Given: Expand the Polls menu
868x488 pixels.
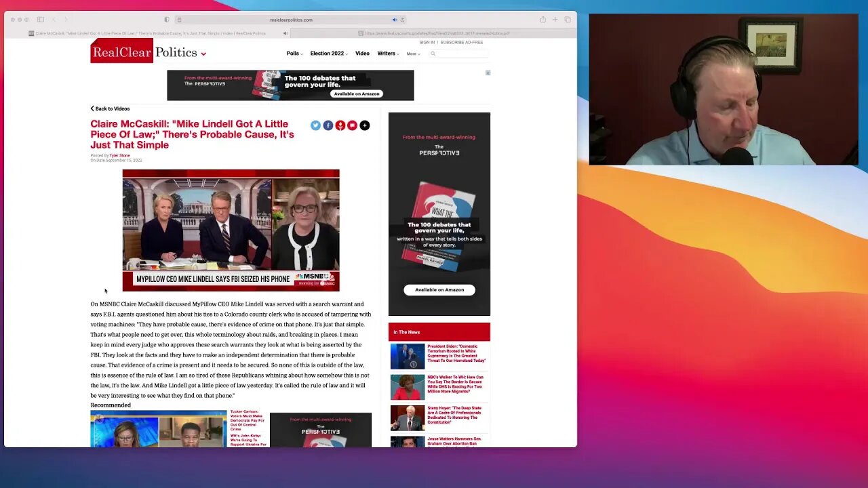Looking at the screenshot, I should [294, 54].
